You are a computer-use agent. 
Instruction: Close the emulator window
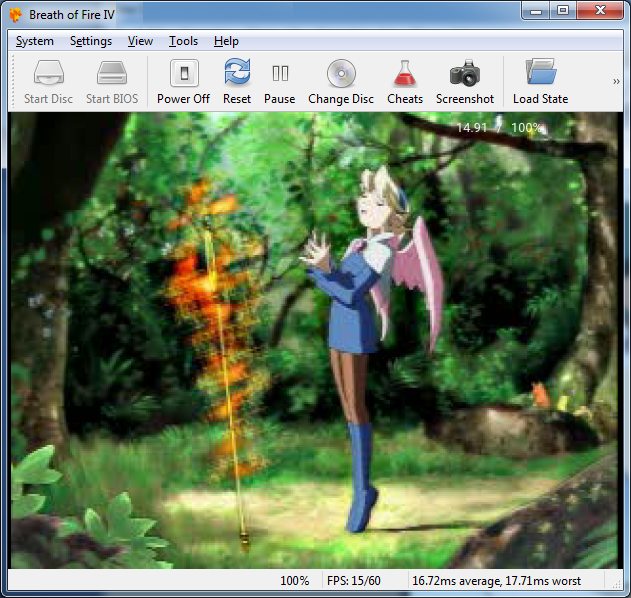click(x=600, y=10)
